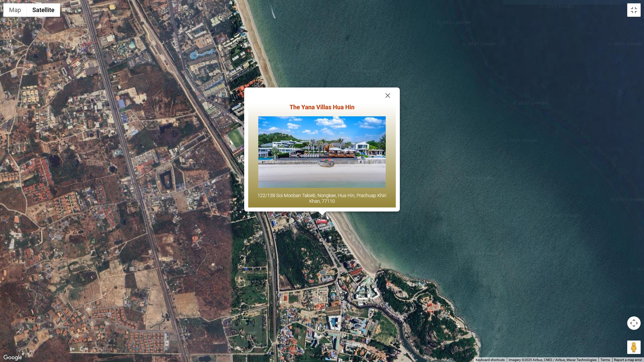Click the Street View pegman
The image size is (644, 362).
pyautogui.click(x=634, y=347)
